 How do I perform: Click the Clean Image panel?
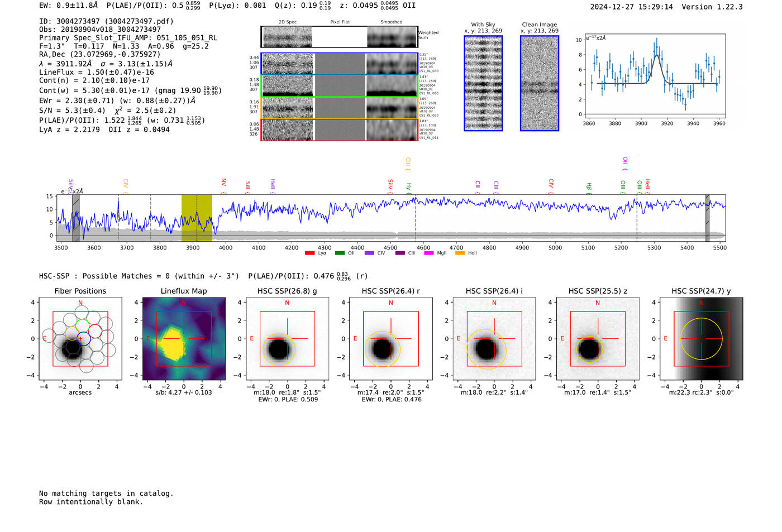(x=540, y=83)
